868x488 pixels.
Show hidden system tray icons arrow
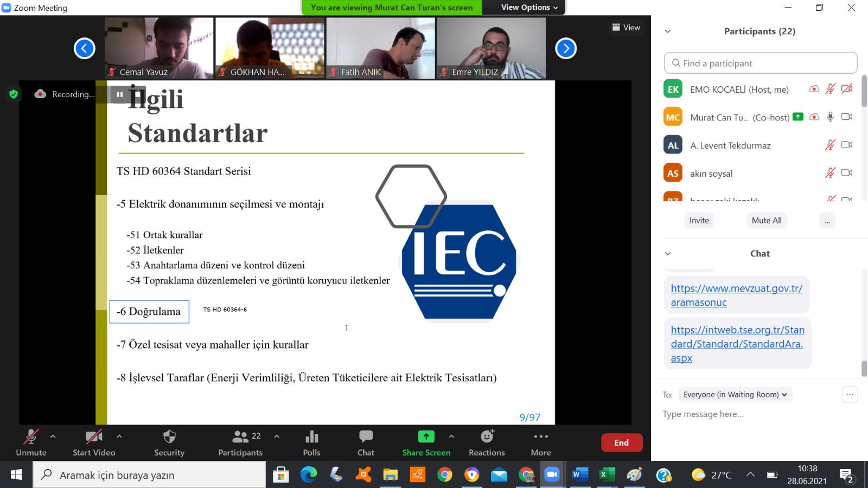tap(750, 475)
